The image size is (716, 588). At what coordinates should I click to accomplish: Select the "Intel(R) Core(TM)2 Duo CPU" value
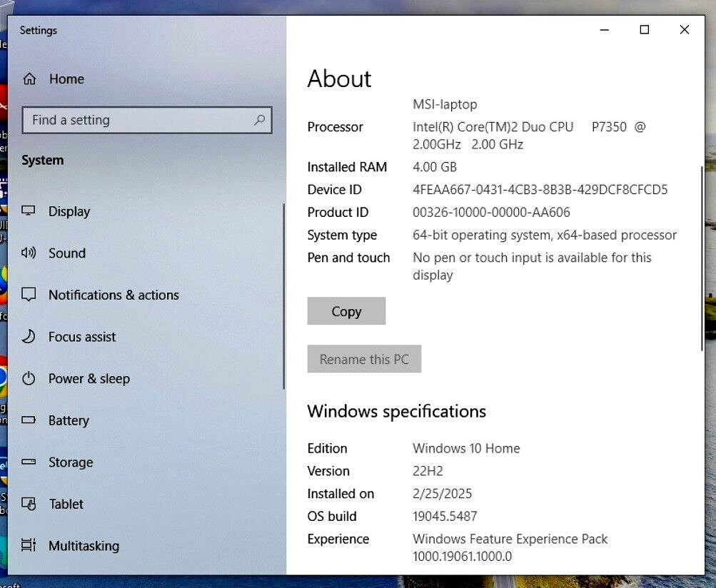click(x=493, y=127)
